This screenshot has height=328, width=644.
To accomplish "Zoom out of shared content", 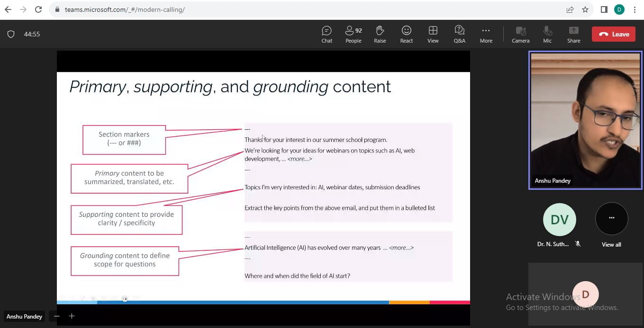I will (x=57, y=316).
